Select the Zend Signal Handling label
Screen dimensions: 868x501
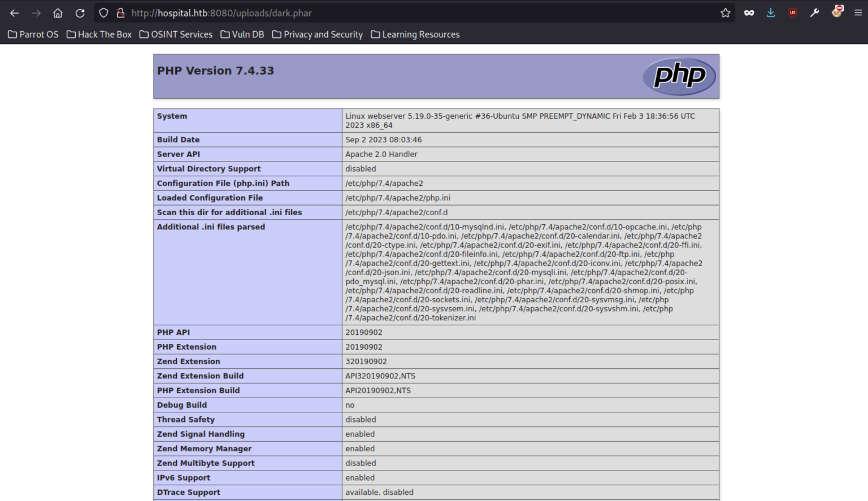[x=201, y=434]
